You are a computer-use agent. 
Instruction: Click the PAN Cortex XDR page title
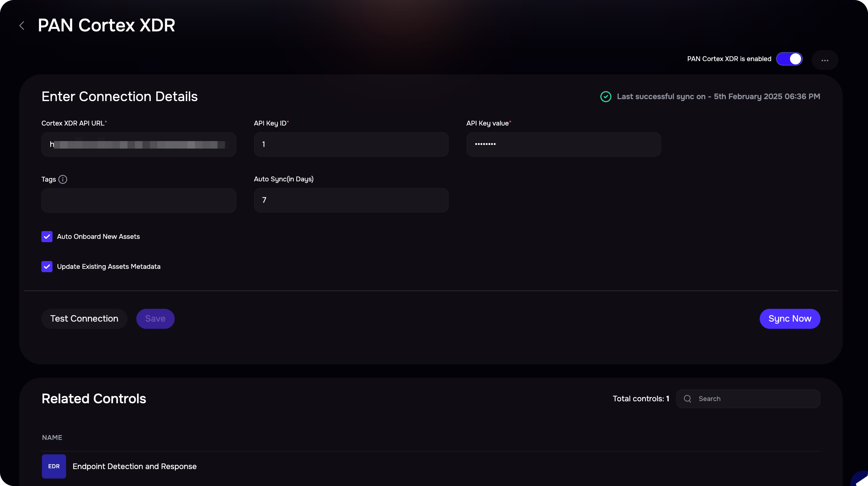[106, 25]
